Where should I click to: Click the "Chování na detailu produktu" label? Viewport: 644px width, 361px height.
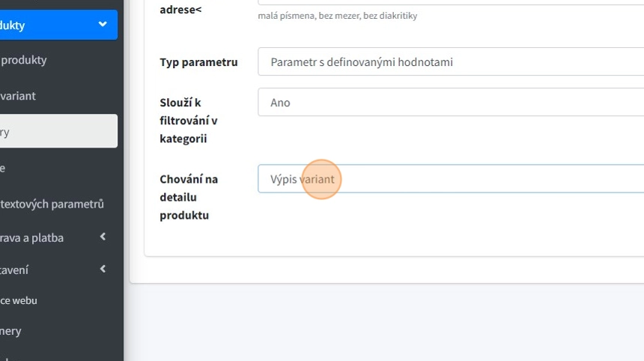pos(189,197)
